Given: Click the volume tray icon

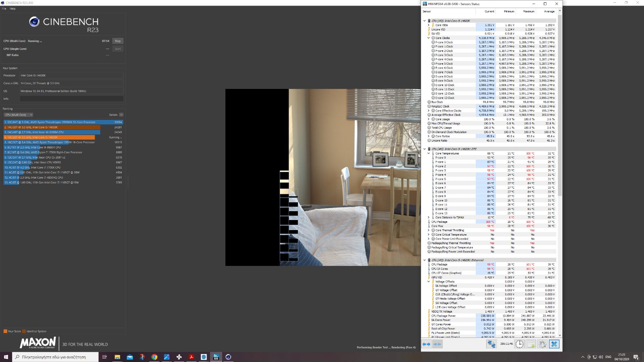Looking at the screenshot, I should pyautogui.click(x=601, y=357).
